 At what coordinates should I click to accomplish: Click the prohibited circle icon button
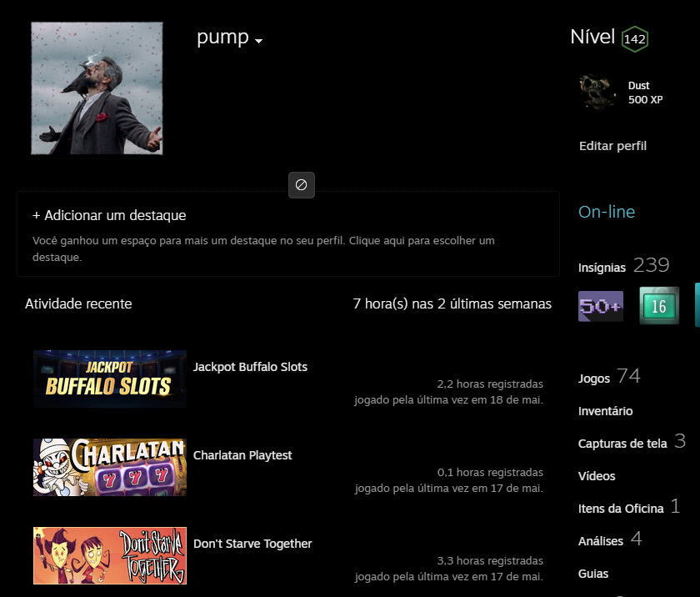302,185
